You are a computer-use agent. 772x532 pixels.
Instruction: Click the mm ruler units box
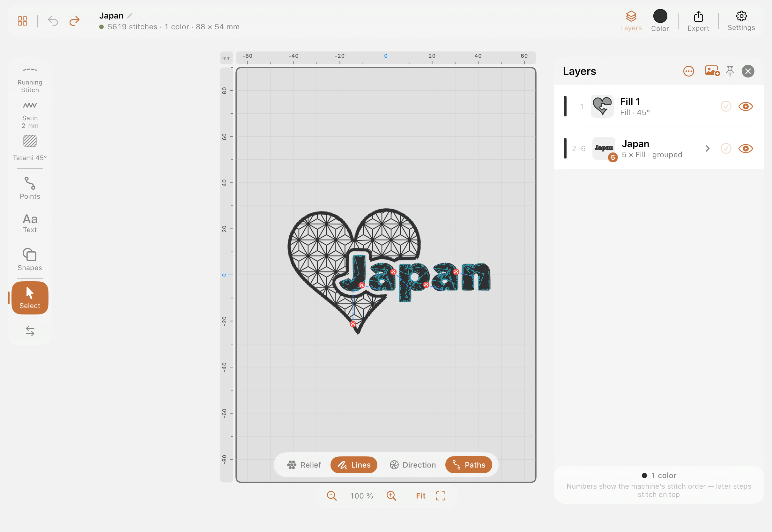coord(226,58)
